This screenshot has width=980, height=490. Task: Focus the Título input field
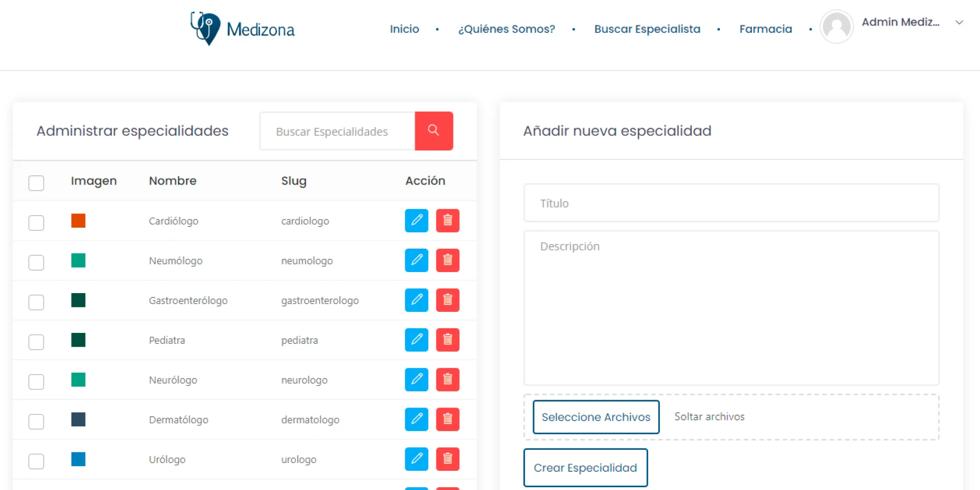coord(731,203)
